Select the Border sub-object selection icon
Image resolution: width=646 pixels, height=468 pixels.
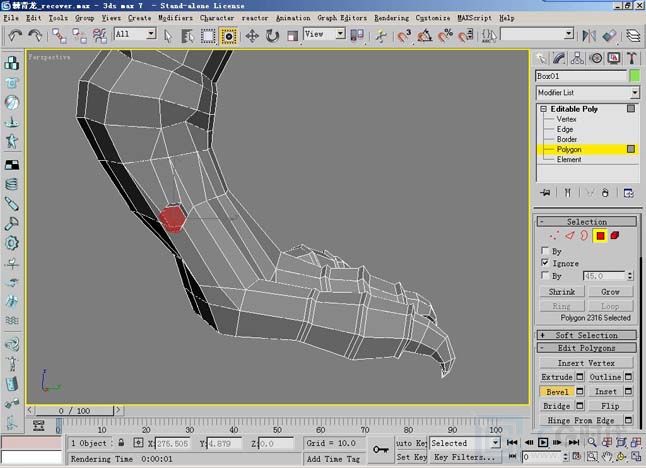[x=584, y=236]
